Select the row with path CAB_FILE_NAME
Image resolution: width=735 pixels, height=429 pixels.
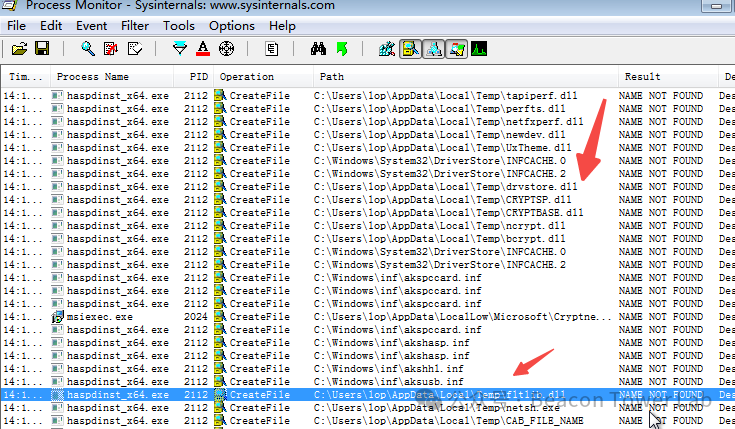[368, 421]
